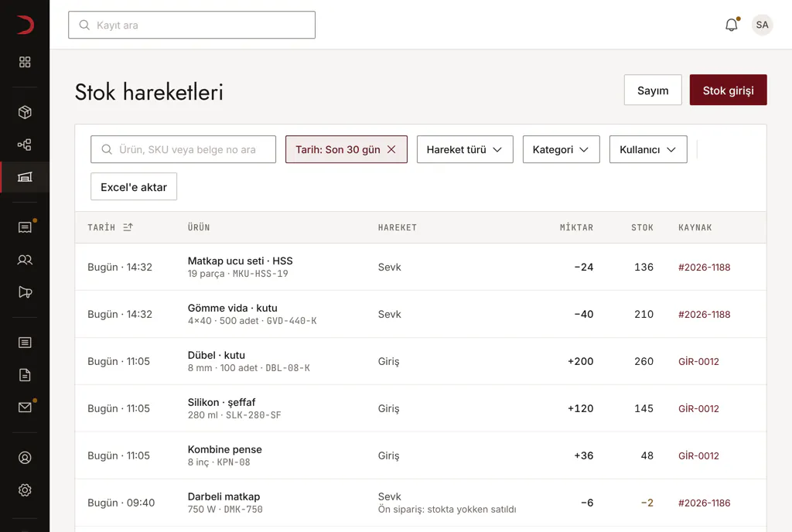Click the 'Matkap ucu seti · HSS' product name
The image size is (792, 532).
240,261
